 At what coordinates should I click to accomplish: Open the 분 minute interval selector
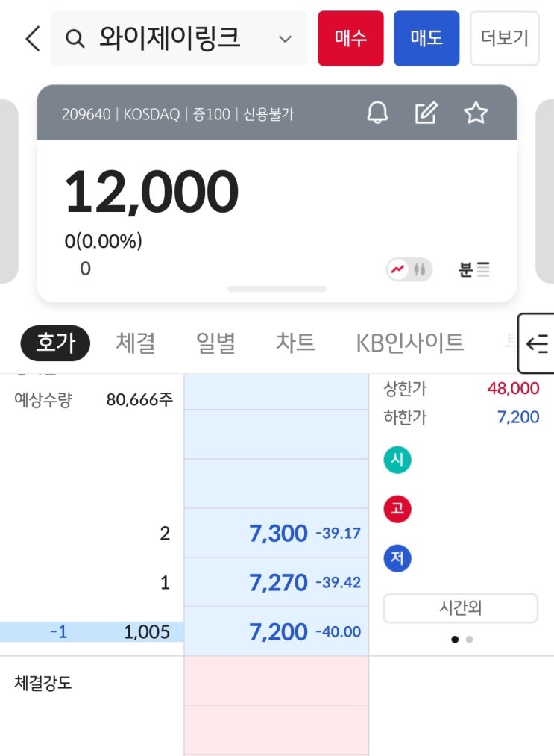(x=474, y=269)
